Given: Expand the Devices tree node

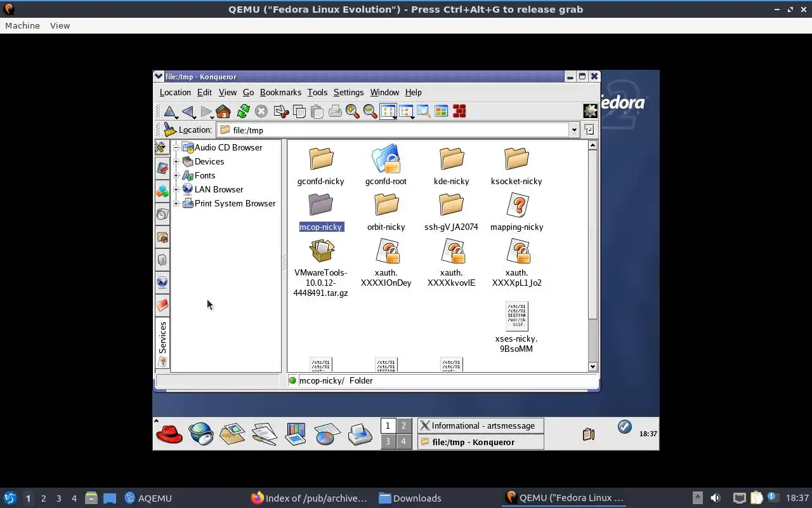Looking at the screenshot, I should [x=176, y=161].
